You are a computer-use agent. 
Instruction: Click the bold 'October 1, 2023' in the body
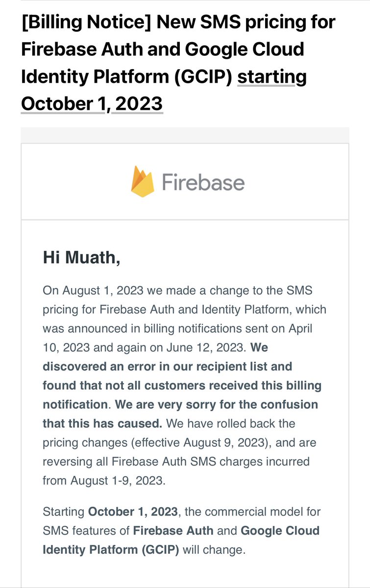[133, 512]
